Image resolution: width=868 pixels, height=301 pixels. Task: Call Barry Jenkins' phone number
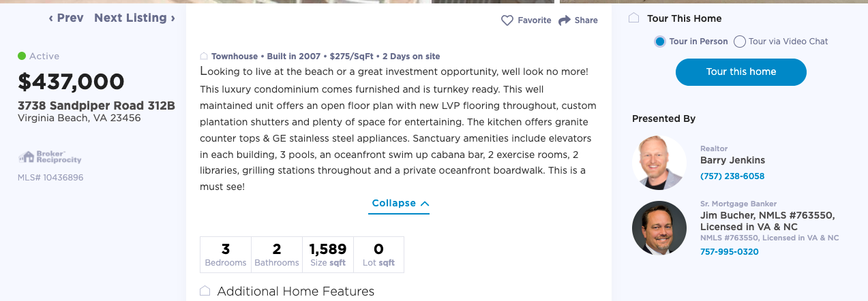[732, 176]
